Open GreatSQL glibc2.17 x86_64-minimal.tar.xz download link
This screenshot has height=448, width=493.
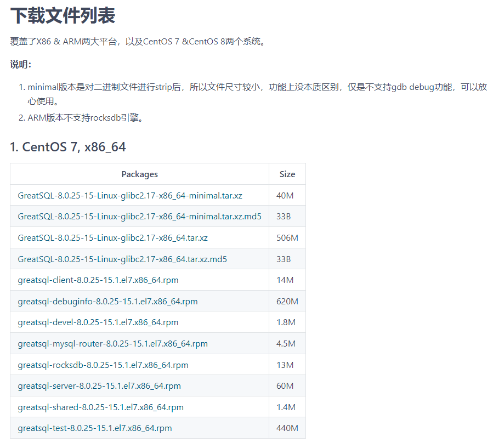point(130,196)
